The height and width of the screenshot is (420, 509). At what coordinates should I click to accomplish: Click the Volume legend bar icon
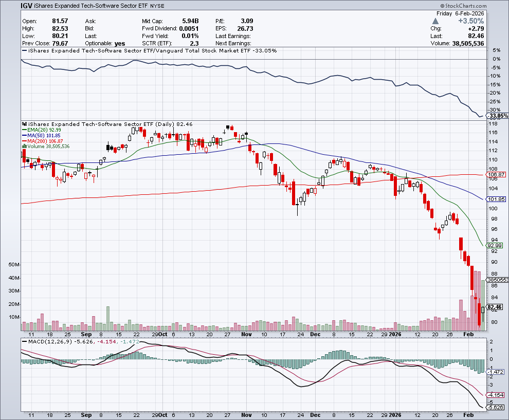coord(24,147)
